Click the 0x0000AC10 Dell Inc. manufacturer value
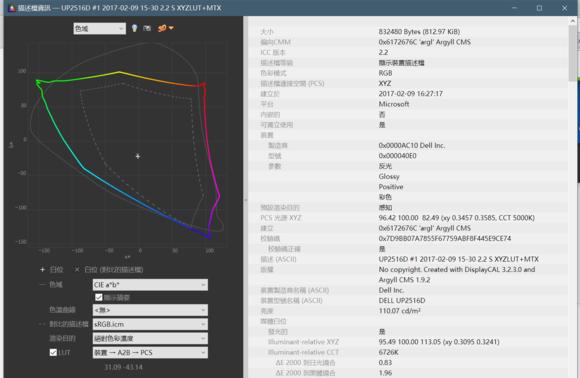 click(x=411, y=145)
